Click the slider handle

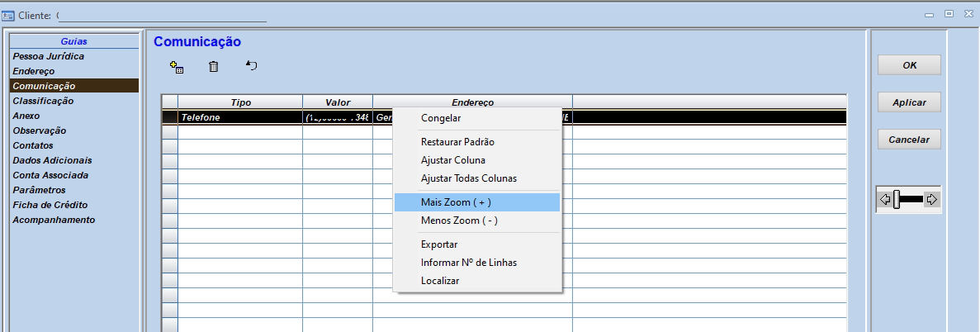897,199
